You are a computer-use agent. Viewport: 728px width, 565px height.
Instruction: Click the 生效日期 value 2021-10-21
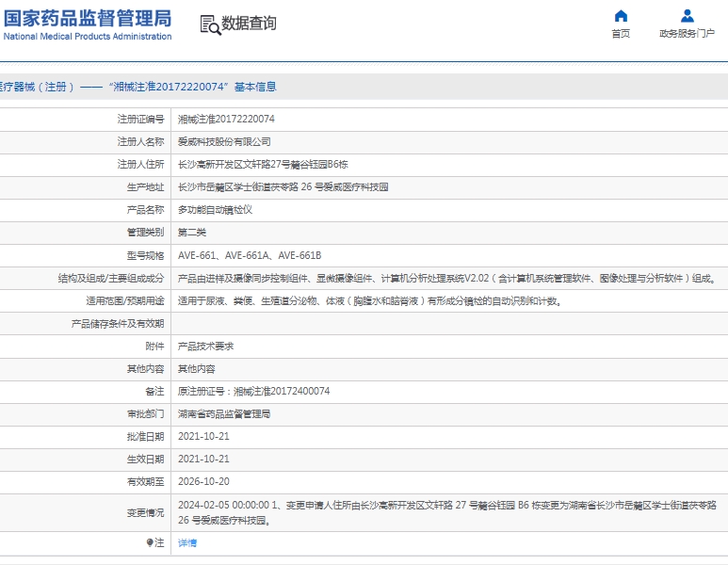click(x=203, y=460)
